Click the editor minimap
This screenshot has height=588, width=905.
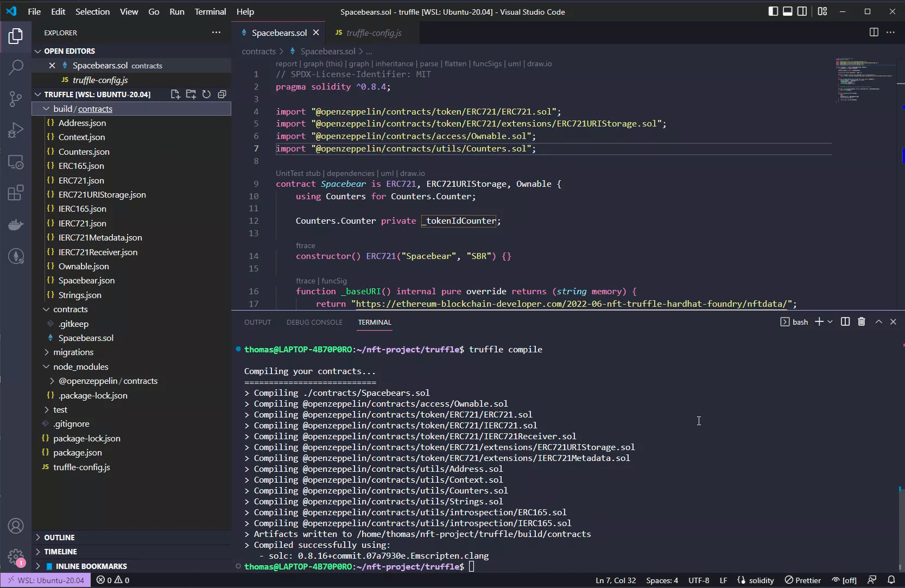pos(864,80)
